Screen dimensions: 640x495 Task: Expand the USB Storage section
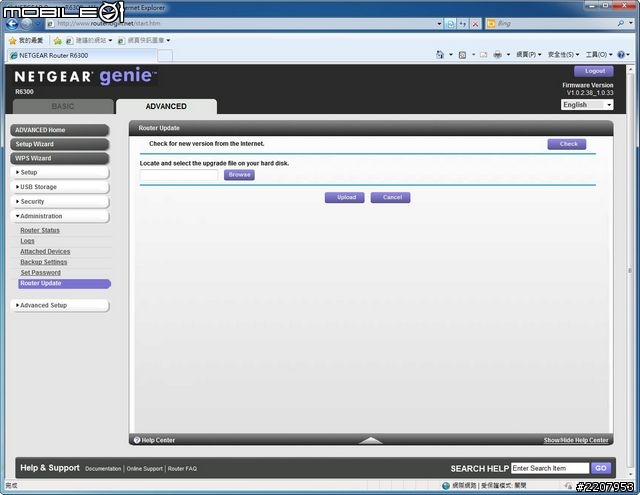coord(60,187)
